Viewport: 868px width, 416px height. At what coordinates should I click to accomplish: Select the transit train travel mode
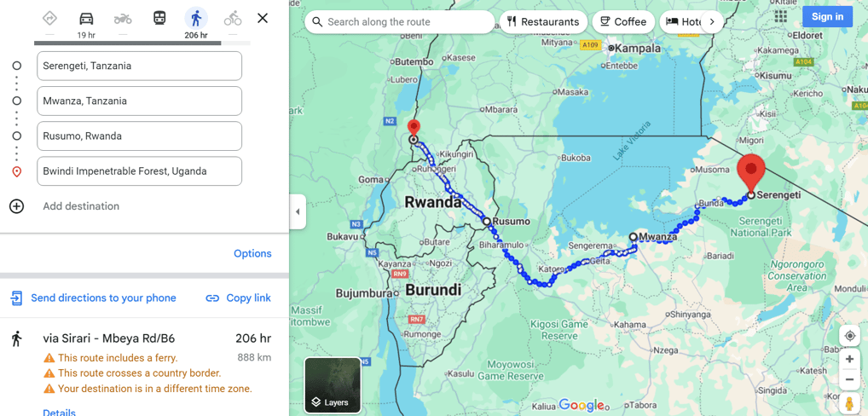159,18
